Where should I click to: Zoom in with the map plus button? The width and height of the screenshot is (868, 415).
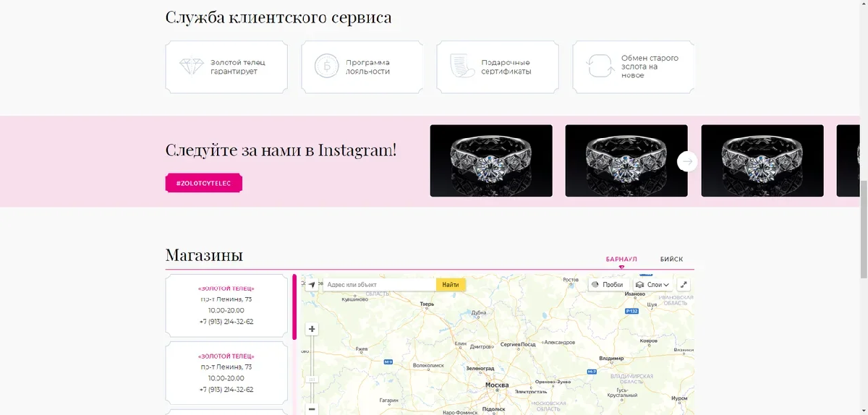[312, 329]
